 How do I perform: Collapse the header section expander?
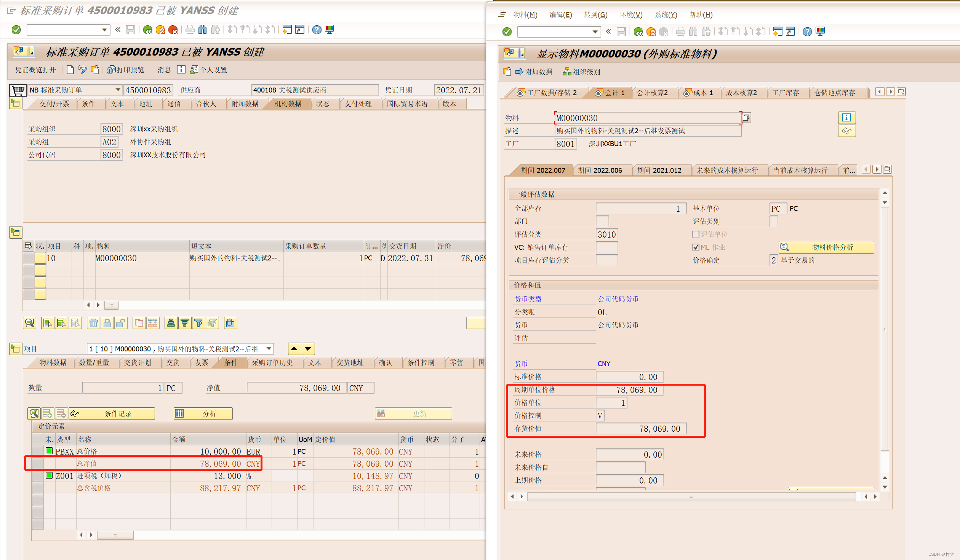(x=16, y=103)
